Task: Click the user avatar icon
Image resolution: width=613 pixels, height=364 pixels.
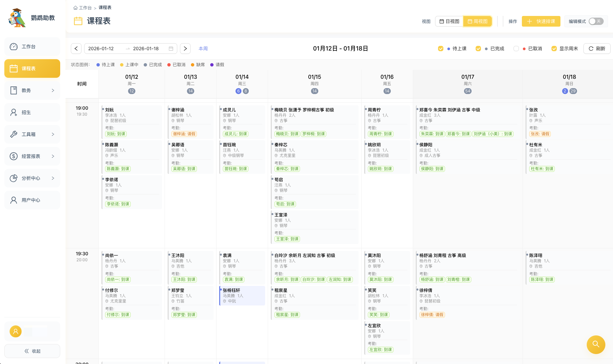Action: (x=15, y=331)
